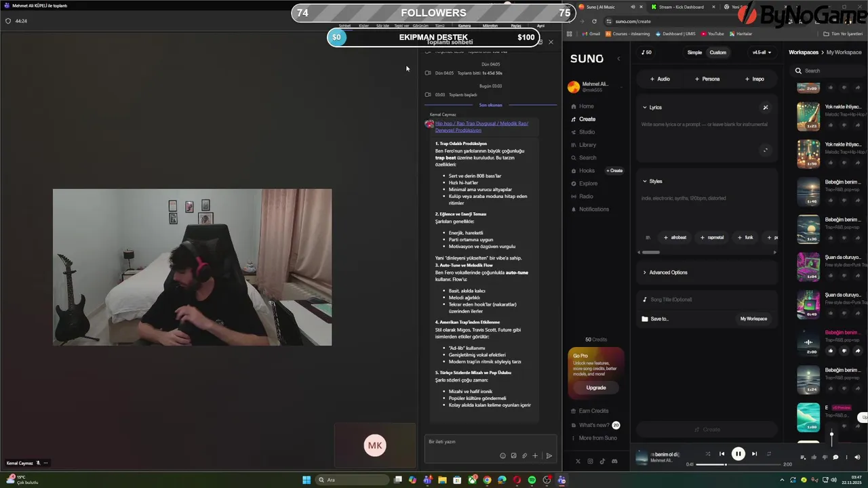The height and width of the screenshot is (488, 868).
Task: Open Home in Suno sidebar
Action: pyautogui.click(x=583, y=106)
